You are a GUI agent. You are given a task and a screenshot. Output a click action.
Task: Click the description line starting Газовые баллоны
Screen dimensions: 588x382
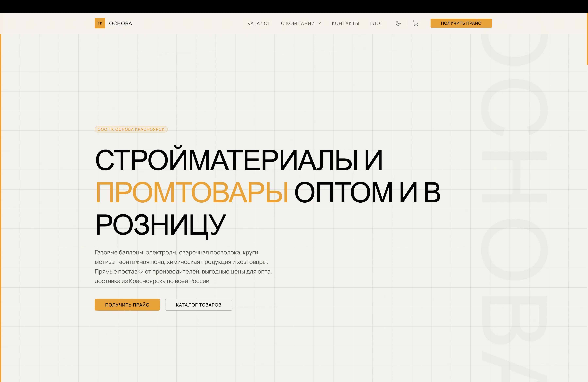(x=177, y=252)
